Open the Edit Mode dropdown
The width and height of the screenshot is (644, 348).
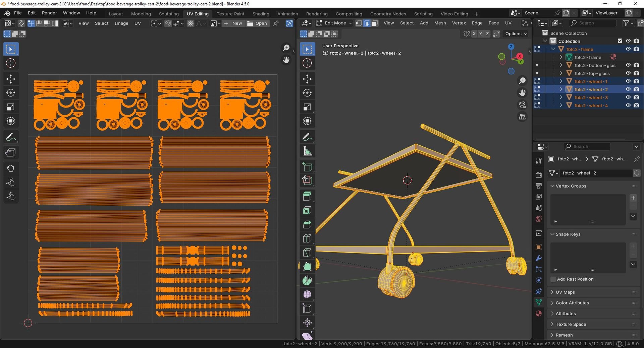(x=334, y=23)
